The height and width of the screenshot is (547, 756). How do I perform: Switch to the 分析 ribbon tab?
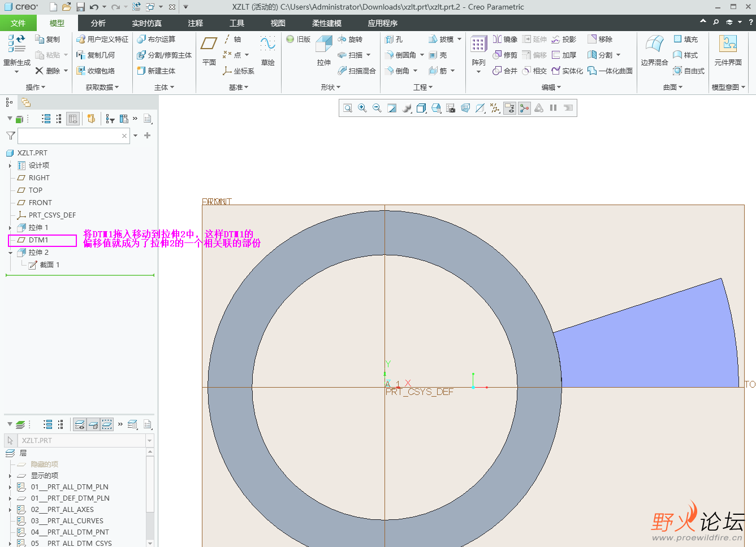tap(98, 23)
